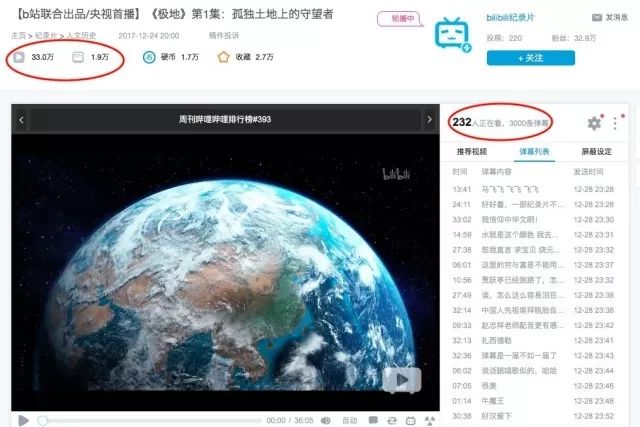This screenshot has width=640, height=427.
Task: Sort danmaku list by 弹幕内容 column header
Action: (496, 172)
